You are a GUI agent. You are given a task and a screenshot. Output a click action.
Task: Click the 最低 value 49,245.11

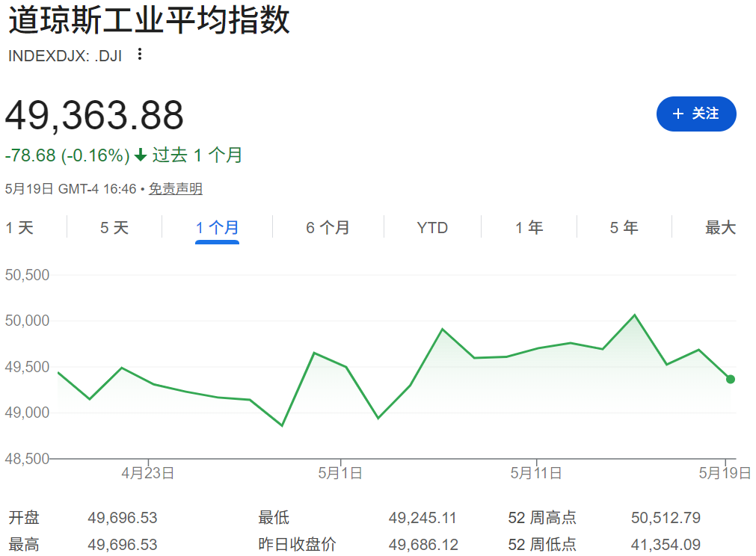(422, 518)
